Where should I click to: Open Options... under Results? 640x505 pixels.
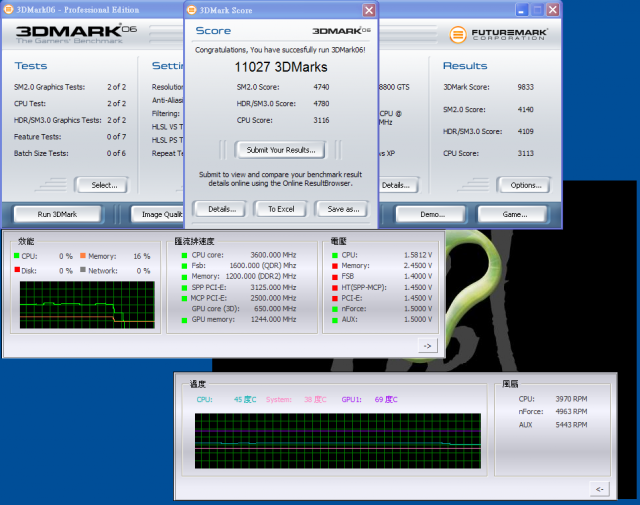click(x=525, y=185)
